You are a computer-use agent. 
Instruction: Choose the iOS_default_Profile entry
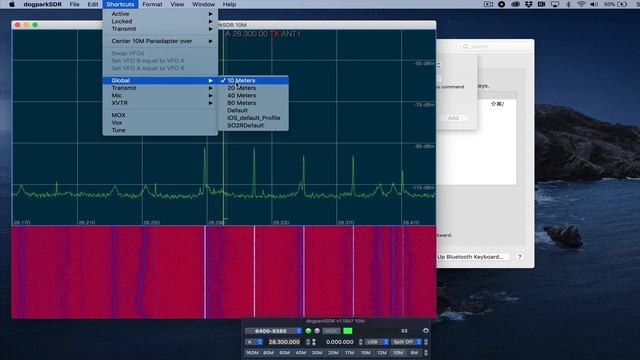pos(253,118)
